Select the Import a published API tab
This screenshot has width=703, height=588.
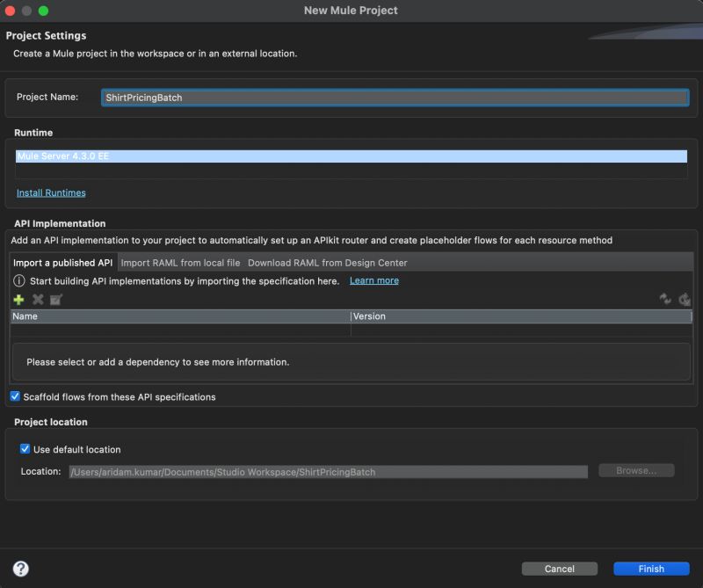62,262
